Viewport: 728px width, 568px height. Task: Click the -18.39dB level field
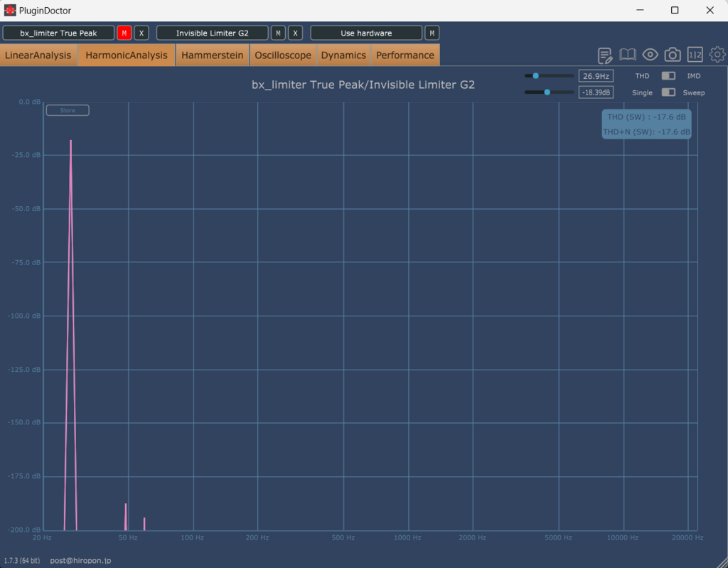click(596, 92)
